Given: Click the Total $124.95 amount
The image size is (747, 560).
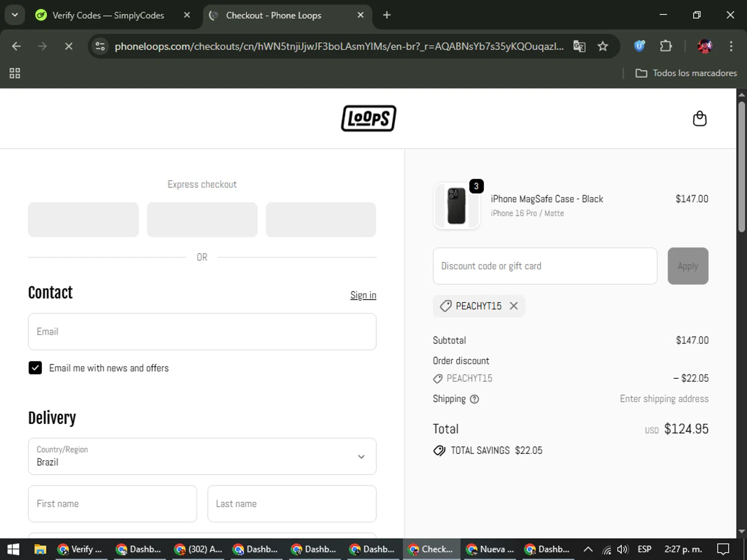Looking at the screenshot, I should click(x=686, y=429).
